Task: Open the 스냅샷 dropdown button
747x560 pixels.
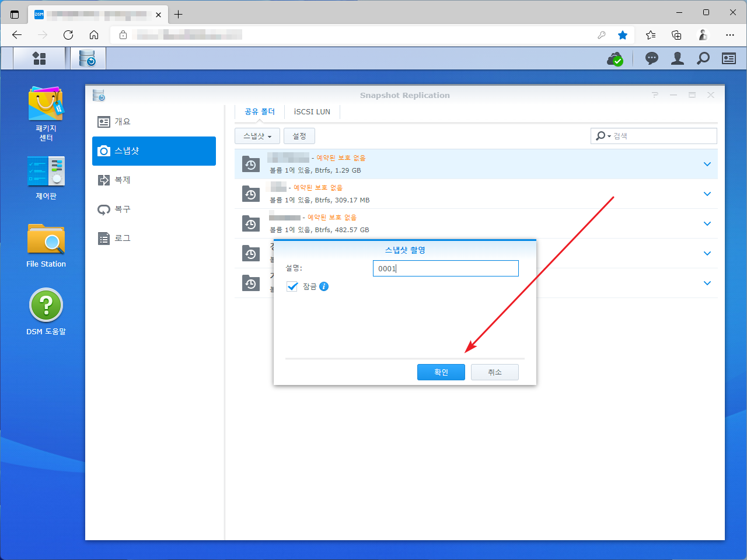Action: point(257,136)
